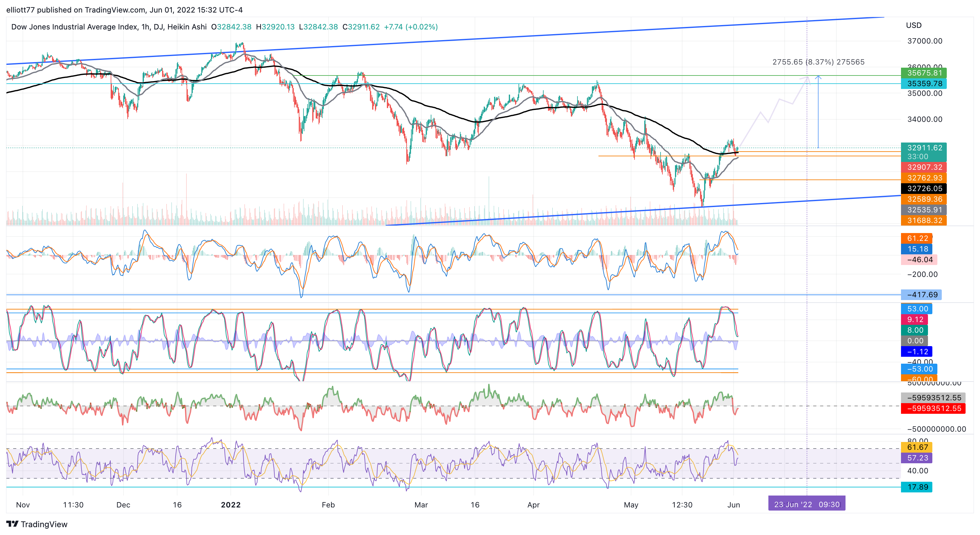
Task: Click the cyan 35359.78 price label
Action: 924,84
